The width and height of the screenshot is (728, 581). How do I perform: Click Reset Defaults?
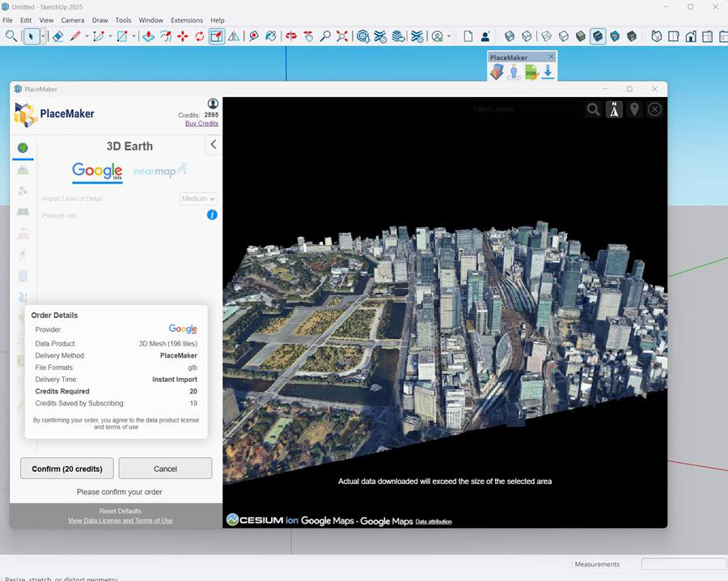[x=121, y=511]
